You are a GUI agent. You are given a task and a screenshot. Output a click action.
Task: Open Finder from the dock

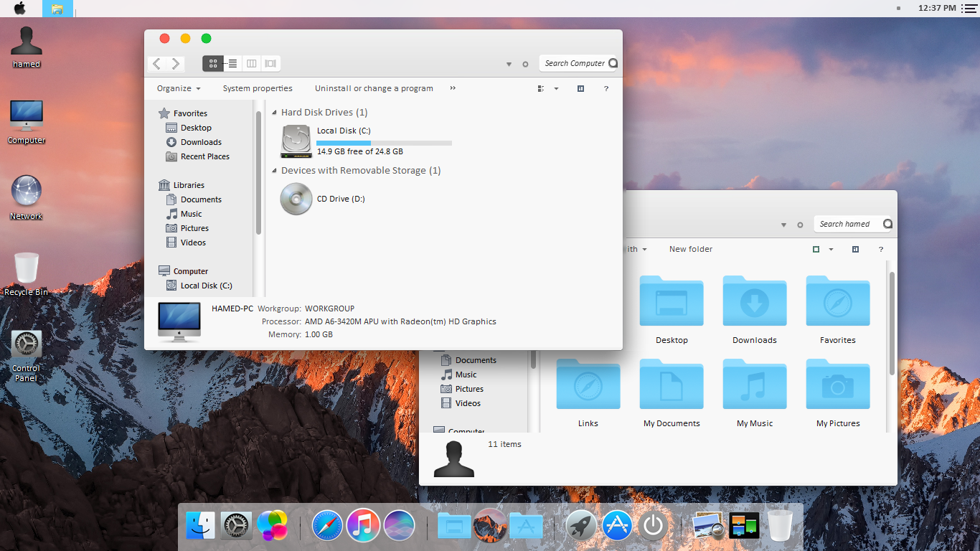point(200,526)
